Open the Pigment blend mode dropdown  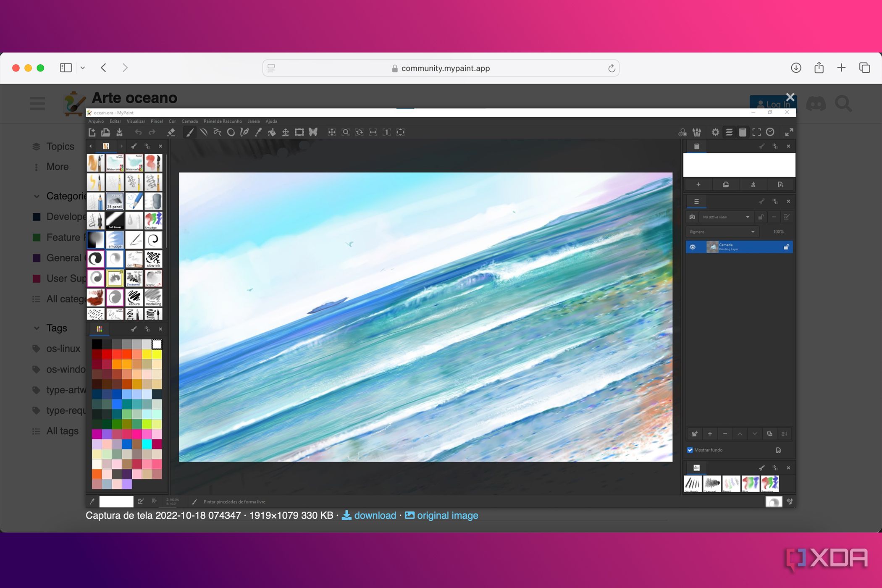click(722, 232)
